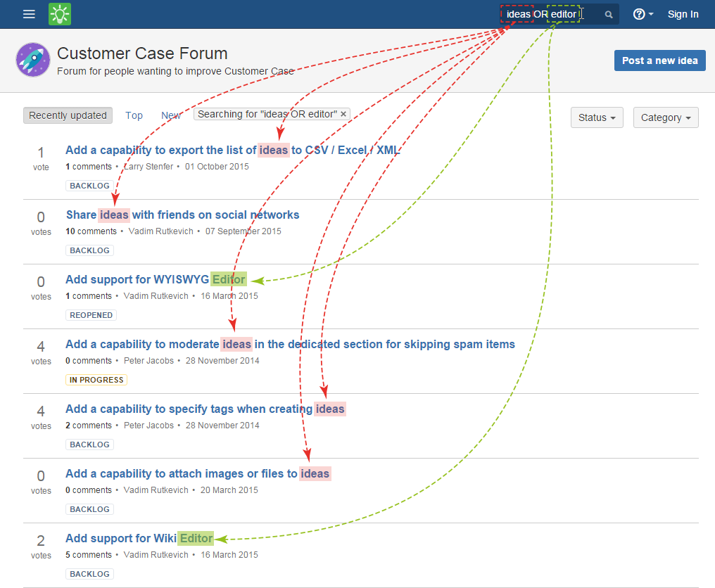Click the search magnifier icon
The width and height of the screenshot is (715, 588).
point(608,15)
